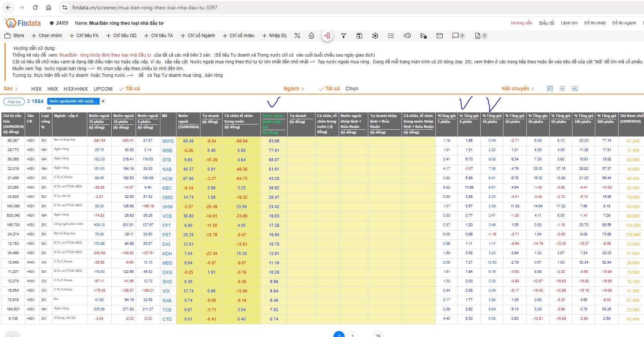The height and width of the screenshot is (337, 644).
Task: Click the export arrow icon near Kết chuyển
Action: 575,88
